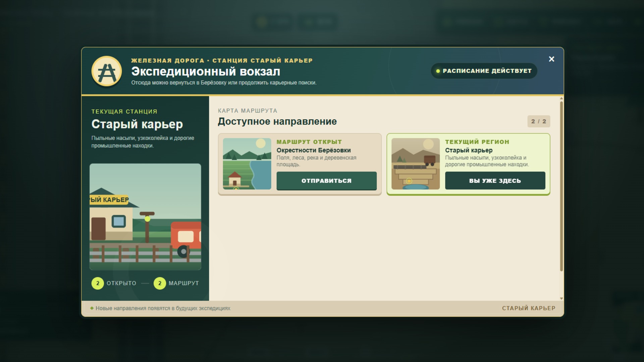Click the 2 / 2 route counter
Screen dimensions: 644x362
point(539,121)
